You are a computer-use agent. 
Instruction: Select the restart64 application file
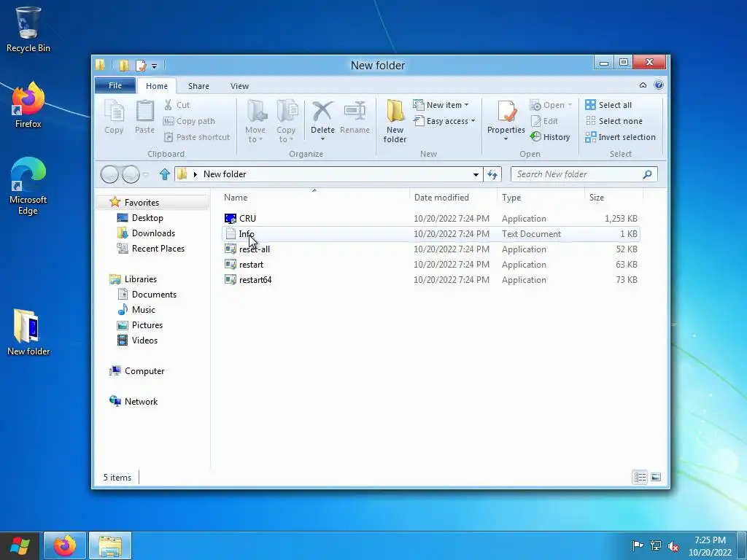point(430,279)
